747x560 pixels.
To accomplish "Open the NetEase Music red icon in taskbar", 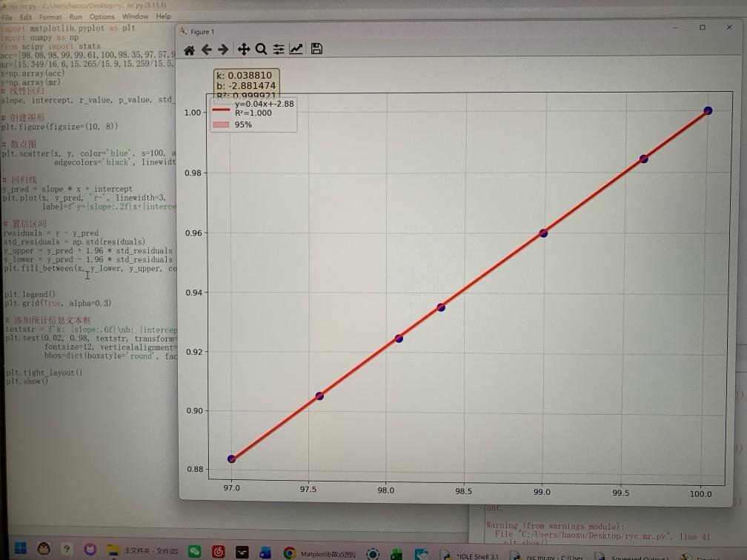I will click(x=218, y=551).
